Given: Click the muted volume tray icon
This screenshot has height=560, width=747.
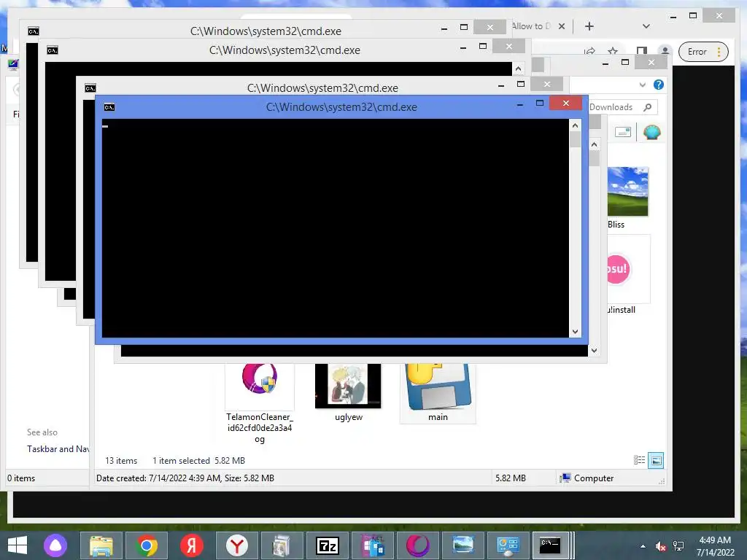Looking at the screenshot, I should click(660, 546).
